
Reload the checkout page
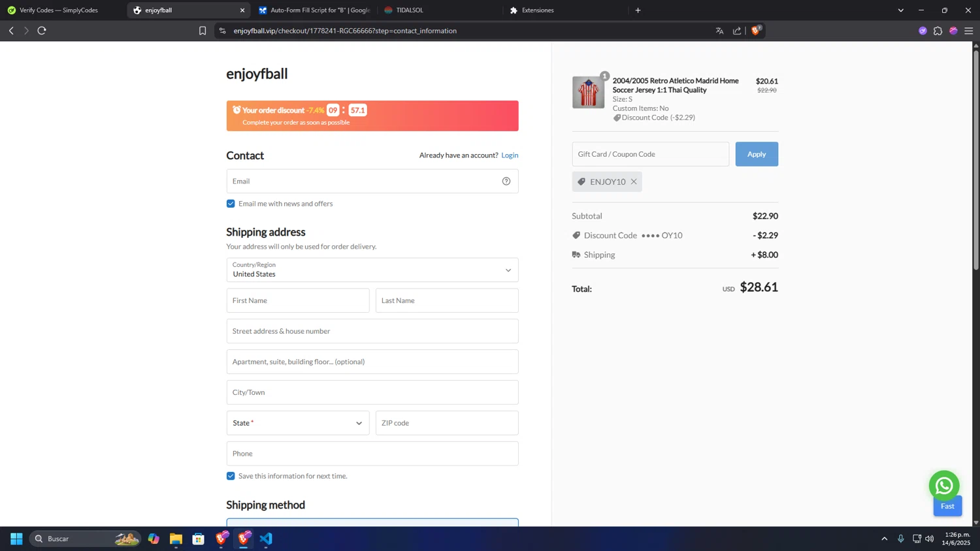(42, 31)
